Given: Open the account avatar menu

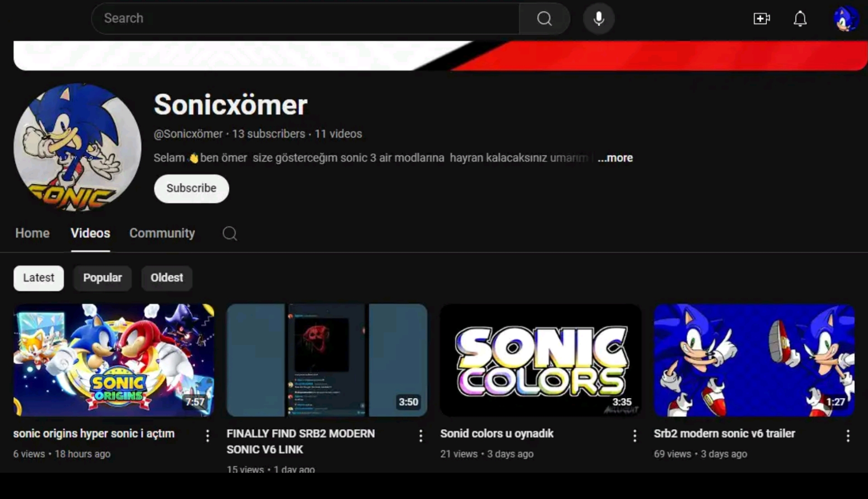Looking at the screenshot, I should (x=845, y=19).
